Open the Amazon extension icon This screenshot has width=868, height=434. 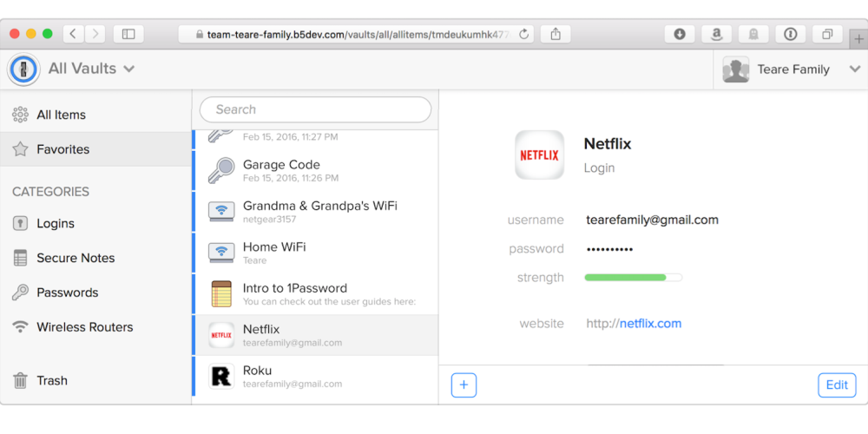click(x=716, y=34)
